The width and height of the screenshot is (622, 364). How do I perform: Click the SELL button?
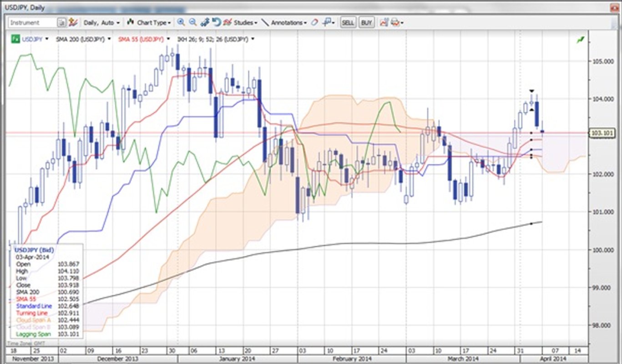point(348,22)
